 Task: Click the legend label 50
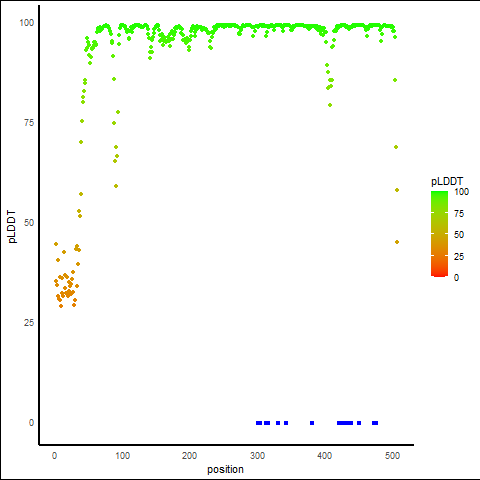(459, 235)
